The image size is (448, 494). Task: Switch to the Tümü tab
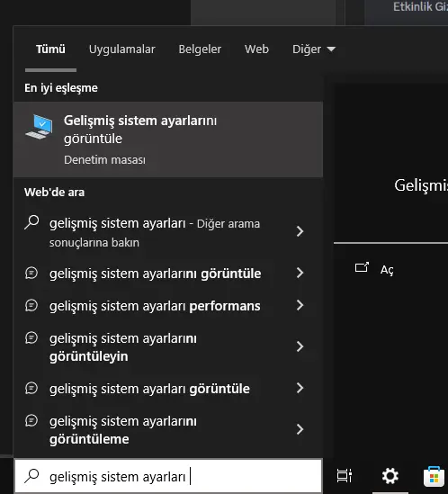pos(50,49)
